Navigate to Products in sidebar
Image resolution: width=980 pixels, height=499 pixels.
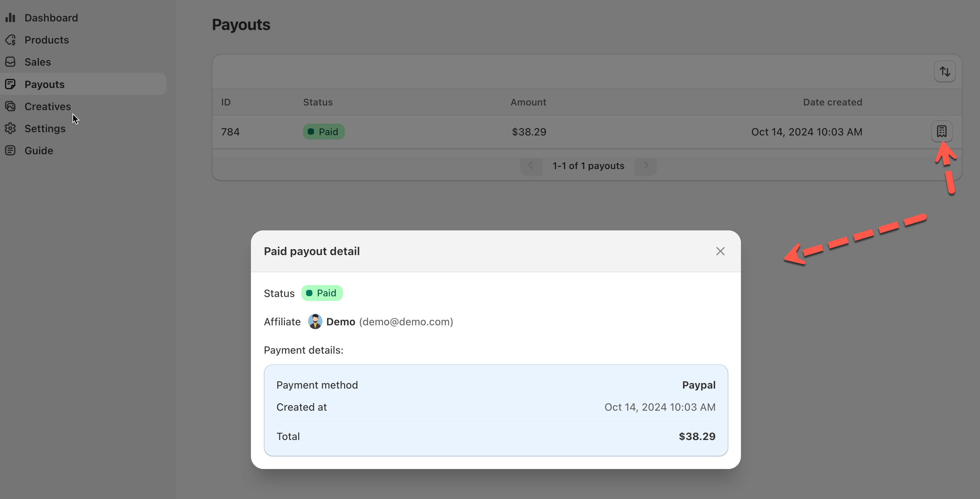(x=46, y=40)
